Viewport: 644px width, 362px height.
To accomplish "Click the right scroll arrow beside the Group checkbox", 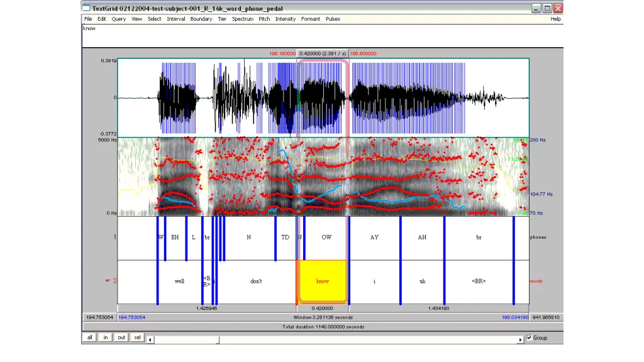I will (x=520, y=339).
